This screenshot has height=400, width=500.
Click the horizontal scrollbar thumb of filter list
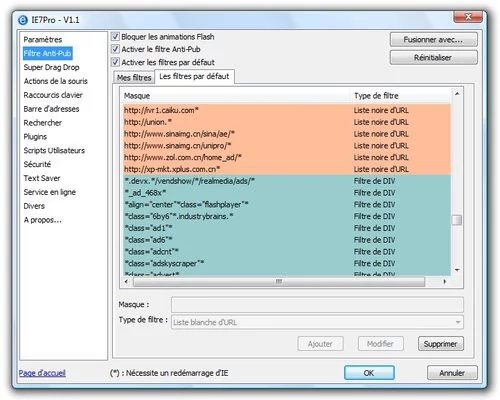279,282
